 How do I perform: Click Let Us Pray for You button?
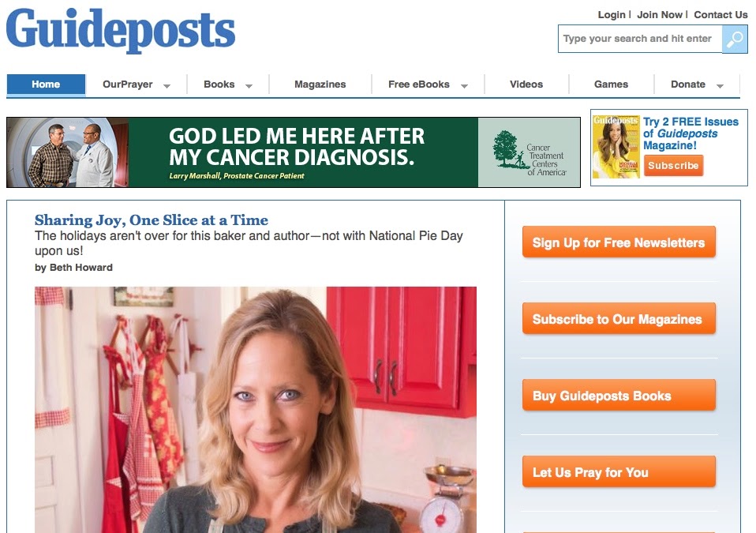pyautogui.click(x=619, y=472)
